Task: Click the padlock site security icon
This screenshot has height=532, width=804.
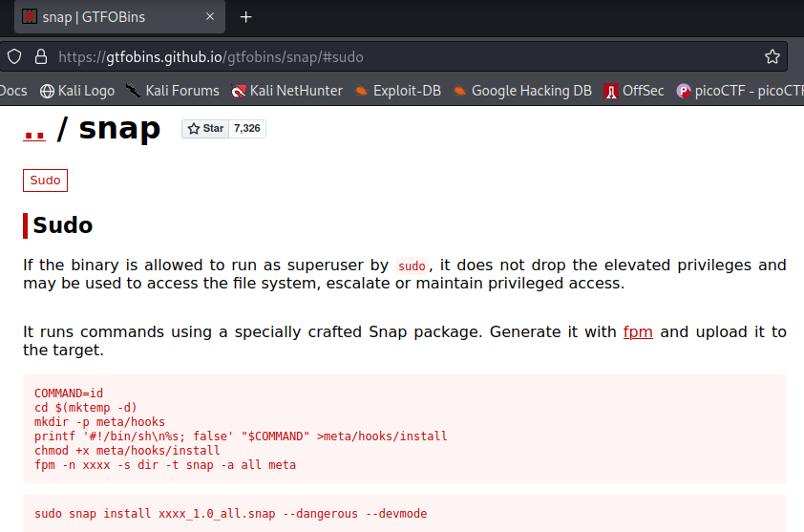Action: coord(41,56)
